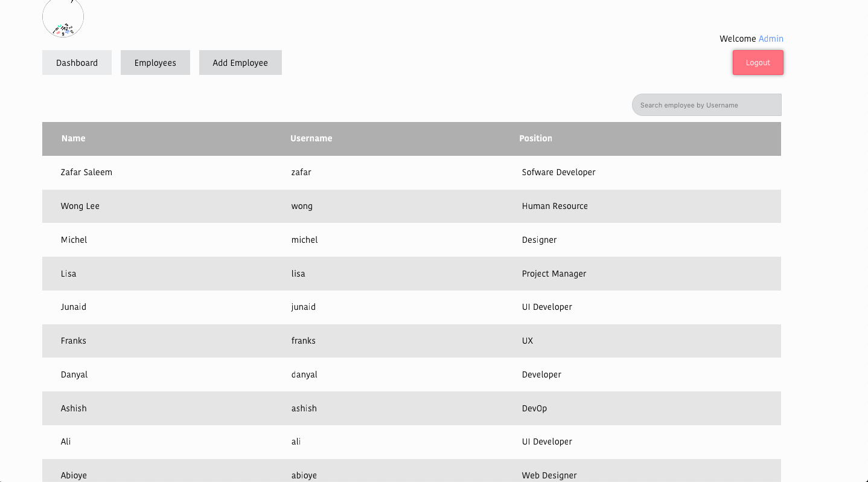868x482 pixels.
Task: Click the Designer position for Michel
Action: point(539,240)
